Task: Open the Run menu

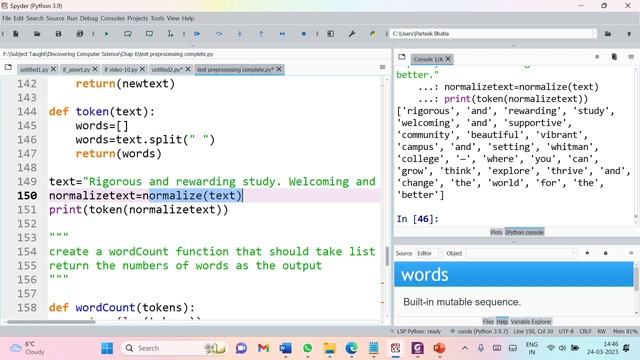Action: coord(72,18)
